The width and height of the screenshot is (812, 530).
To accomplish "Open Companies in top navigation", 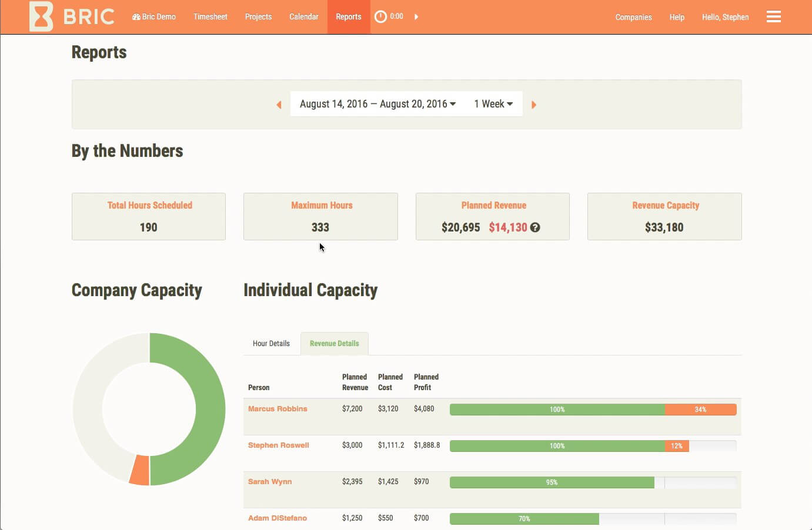I will tap(633, 17).
